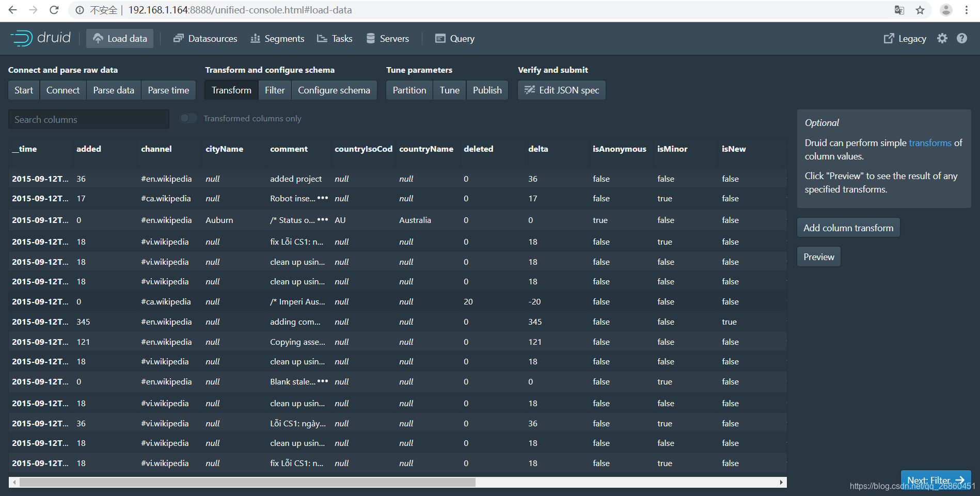Go to the Publish step

pyautogui.click(x=487, y=90)
